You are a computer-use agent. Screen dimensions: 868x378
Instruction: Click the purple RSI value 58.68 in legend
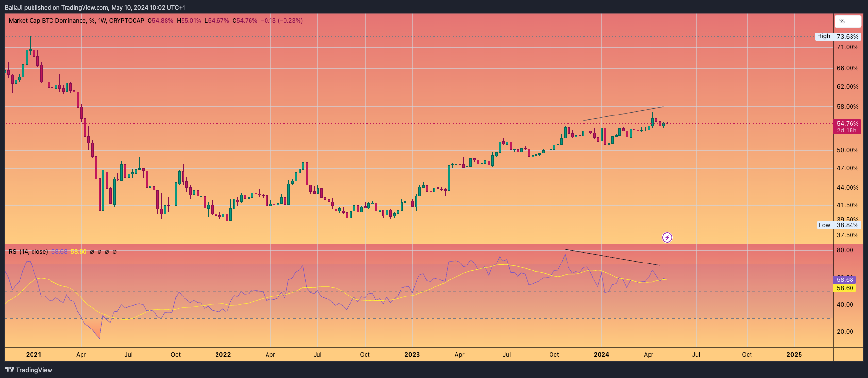pos(59,252)
